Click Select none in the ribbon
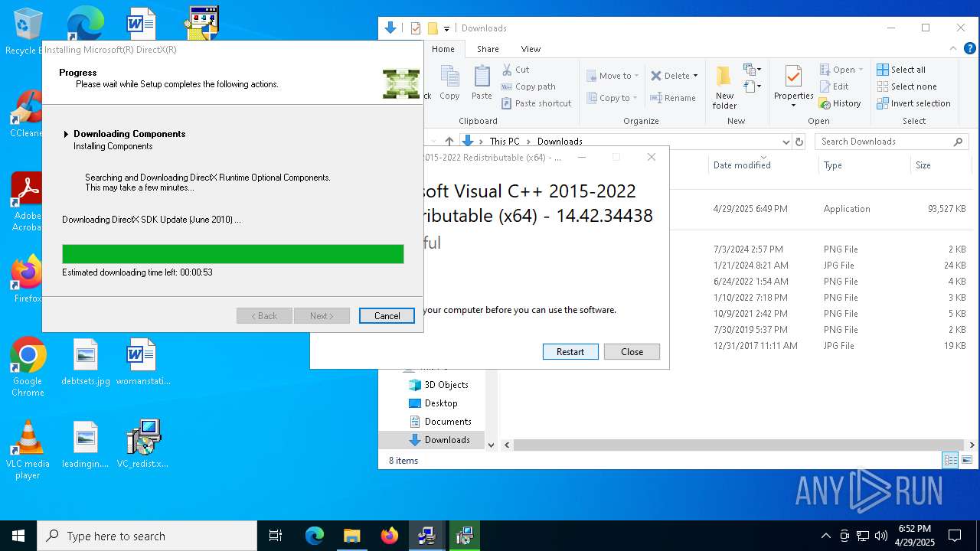The width and height of the screenshot is (980, 551). (x=906, y=86)
